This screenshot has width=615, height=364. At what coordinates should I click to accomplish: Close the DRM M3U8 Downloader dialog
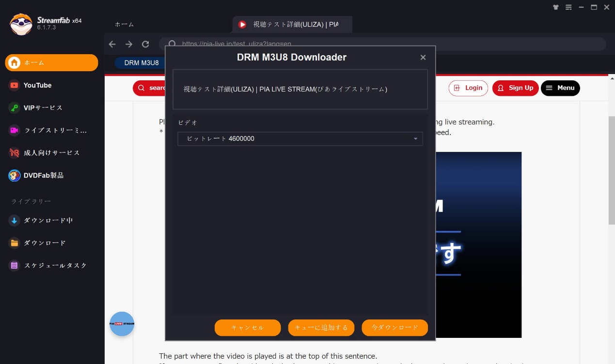click(x=423, y=57)
